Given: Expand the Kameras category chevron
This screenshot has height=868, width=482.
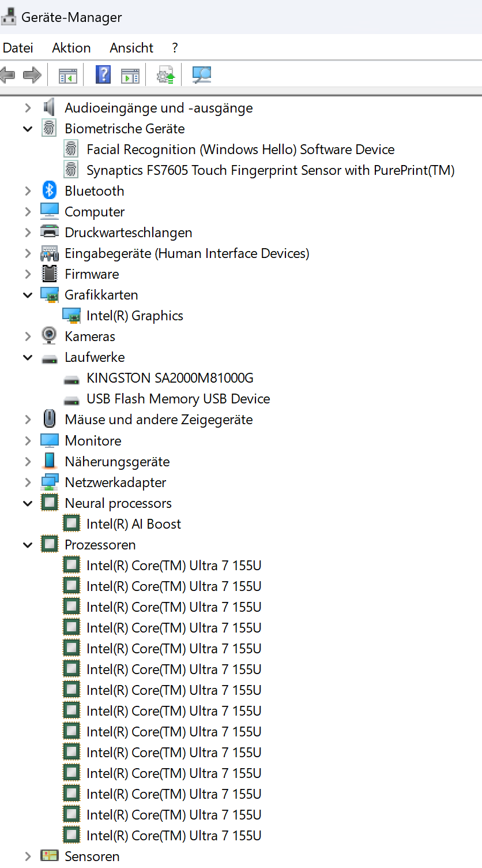Looking at the screenshot, I should click(28, 336).
